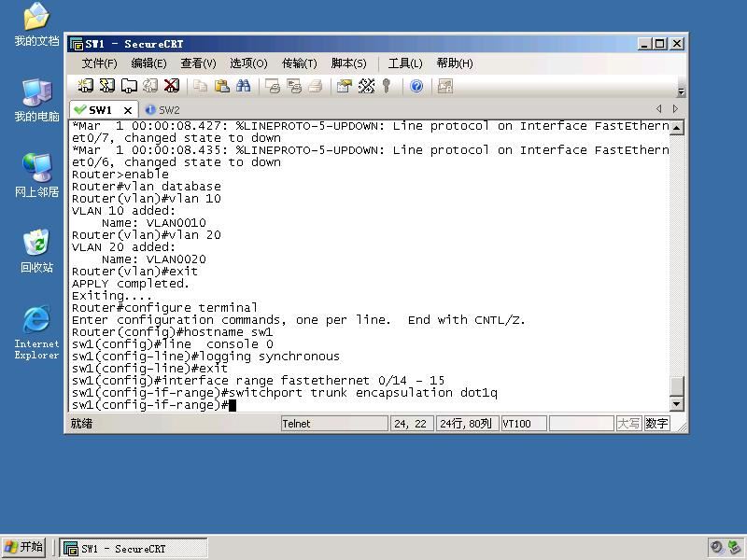
Task: Click the terminal scrollbar up arrow
Action: click(677, 128)
